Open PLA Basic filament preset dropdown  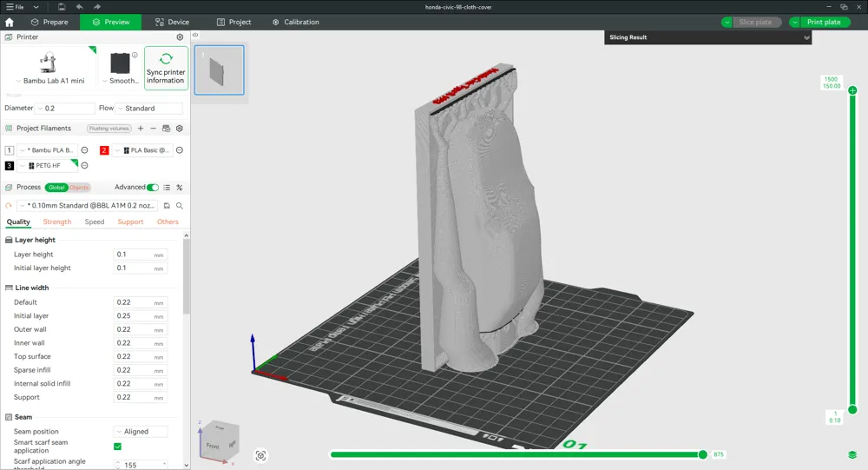(143, 150)
